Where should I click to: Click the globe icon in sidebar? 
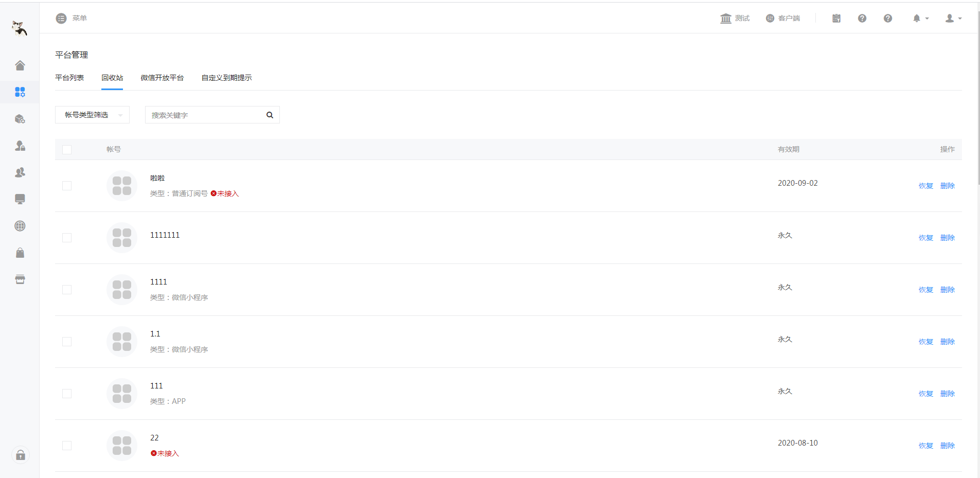pos(20,226)
